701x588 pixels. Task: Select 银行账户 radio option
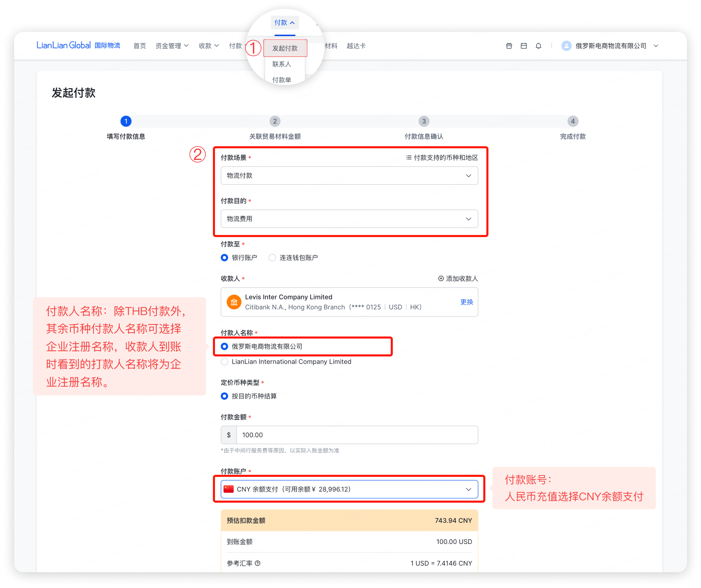coord(225,258)
